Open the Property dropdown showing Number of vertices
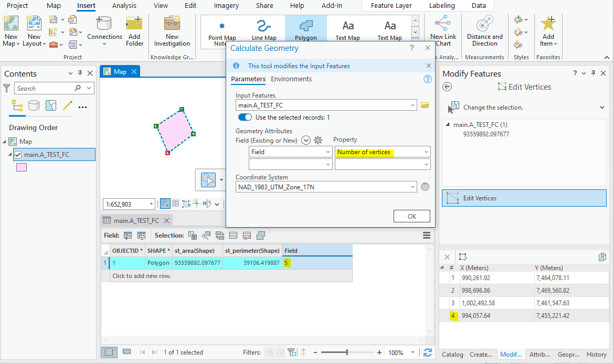This screenshot has width=614, height=364. click(x=383, y=152)
